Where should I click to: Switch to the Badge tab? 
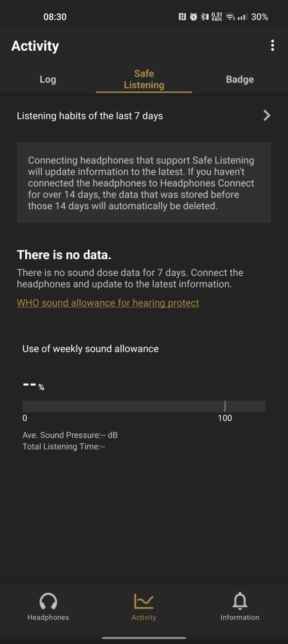click(240, 79)
